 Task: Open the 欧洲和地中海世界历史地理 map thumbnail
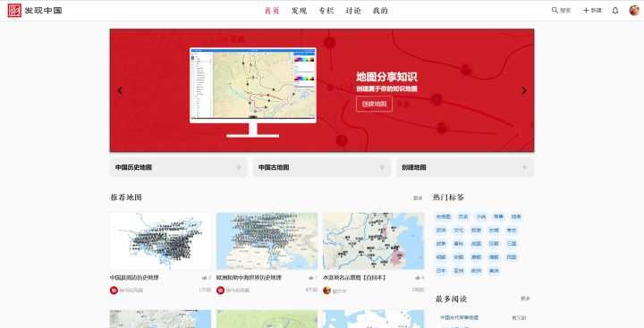(267, 241)
